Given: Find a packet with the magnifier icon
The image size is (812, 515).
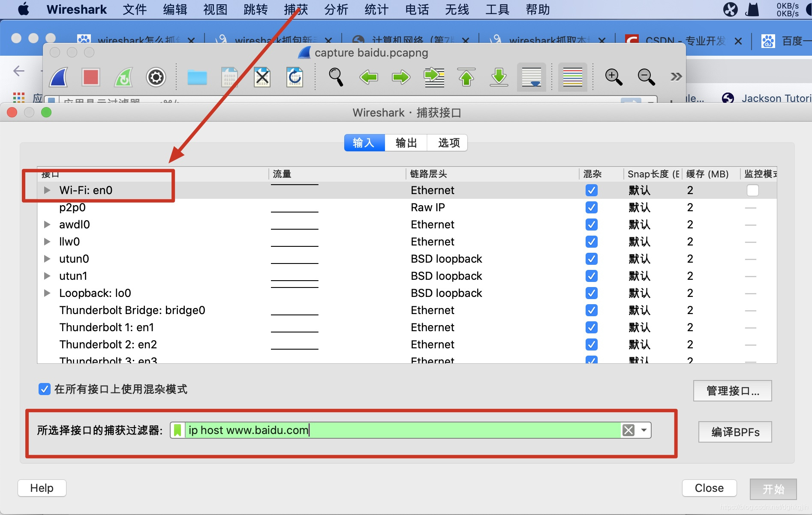Looking at the screenshot, I should [x=336, y=78].
